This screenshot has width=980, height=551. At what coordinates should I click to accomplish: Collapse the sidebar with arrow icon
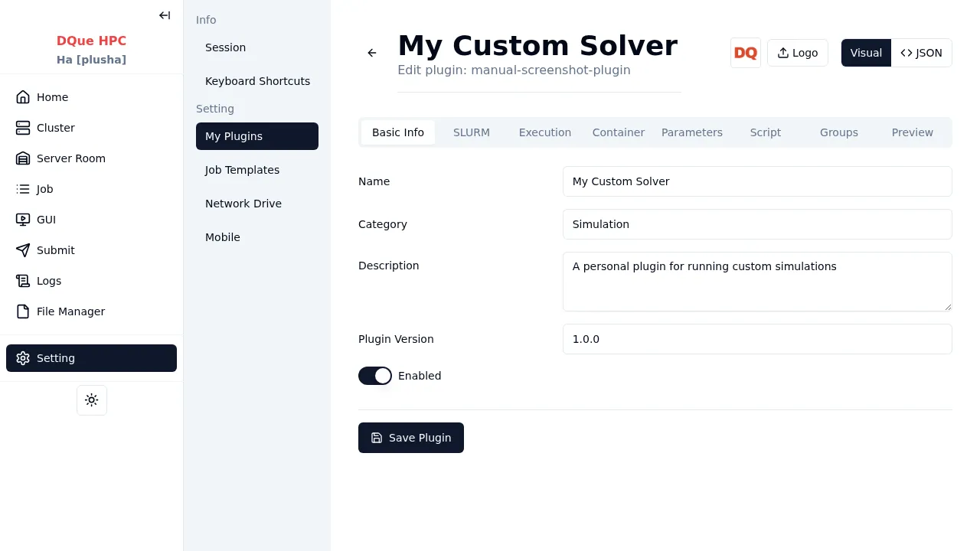pyautogui.click(x=165, y=15)
